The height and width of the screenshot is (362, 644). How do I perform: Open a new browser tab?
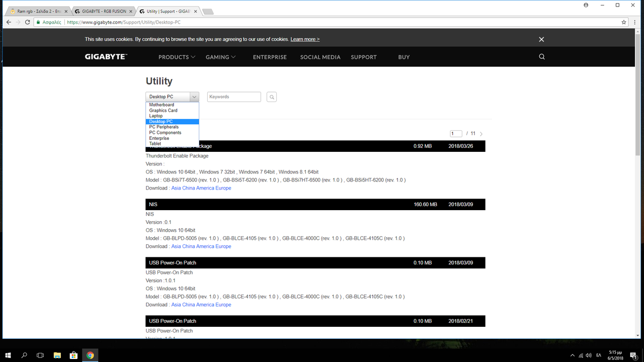pyautogui.click(x=208, y=11)
